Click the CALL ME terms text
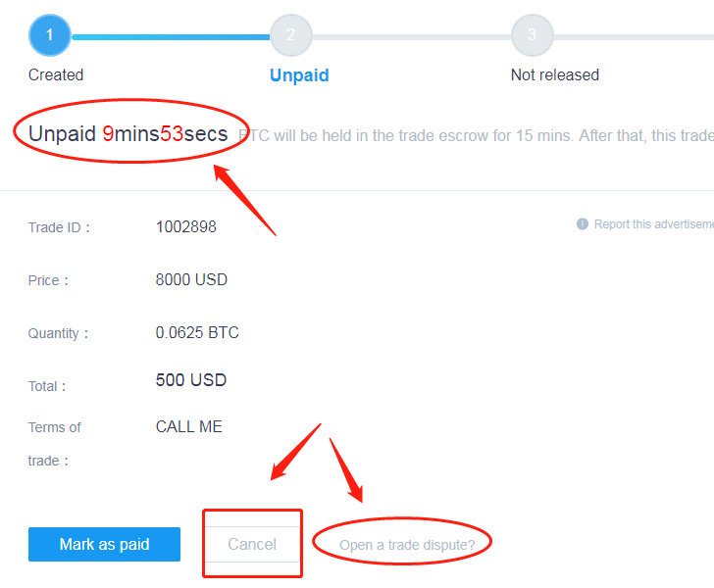714x588 pixels. (x=189, y=427)
